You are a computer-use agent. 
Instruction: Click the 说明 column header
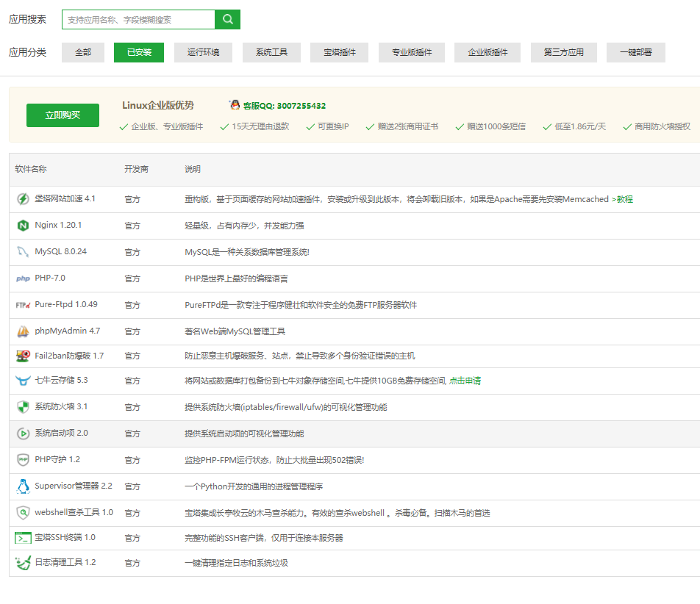click(x=193, y=169)
